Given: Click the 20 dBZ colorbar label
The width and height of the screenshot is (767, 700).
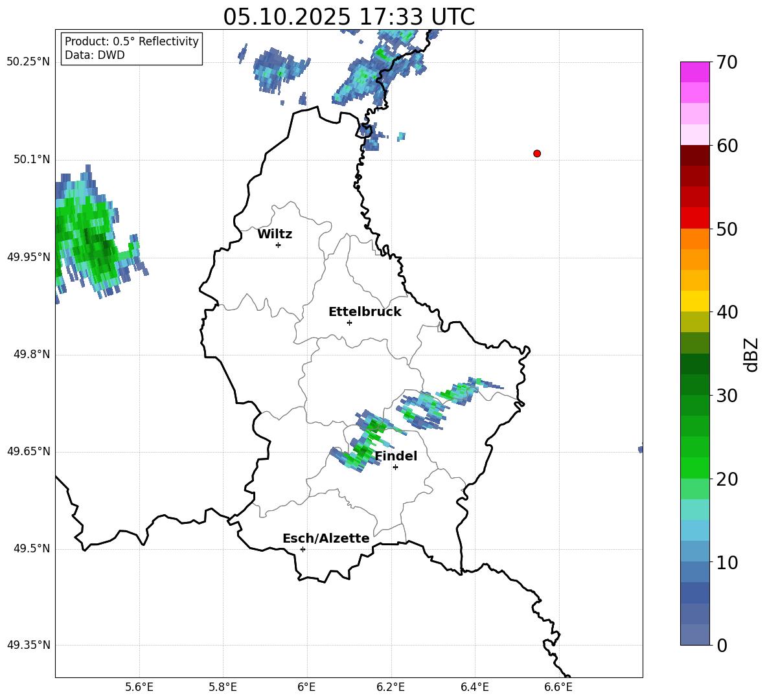Looking at the screenshot, I should [727, 479].
